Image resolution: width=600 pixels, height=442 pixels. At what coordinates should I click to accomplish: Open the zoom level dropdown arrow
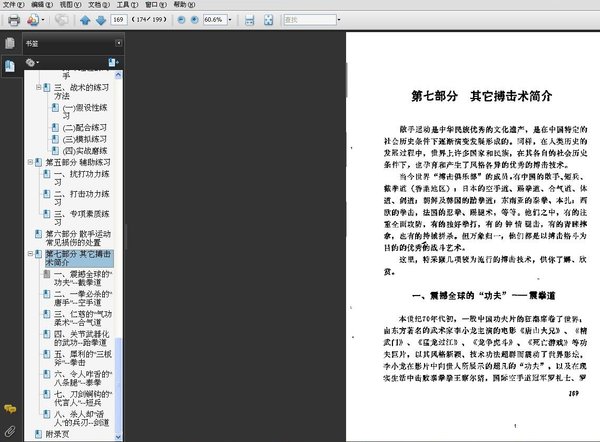point(230,20)
